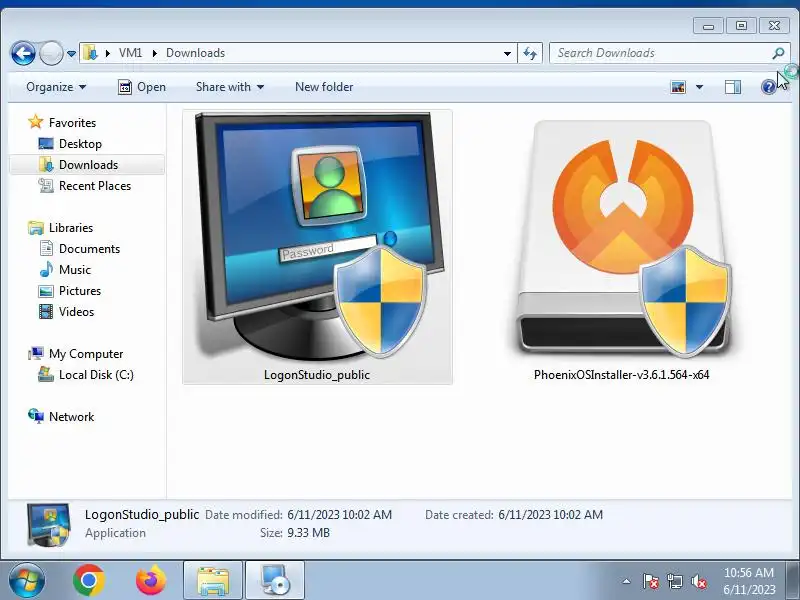Launch Firefox from the taskbar
Screen dimensions: 800x600
coord(151,581)
